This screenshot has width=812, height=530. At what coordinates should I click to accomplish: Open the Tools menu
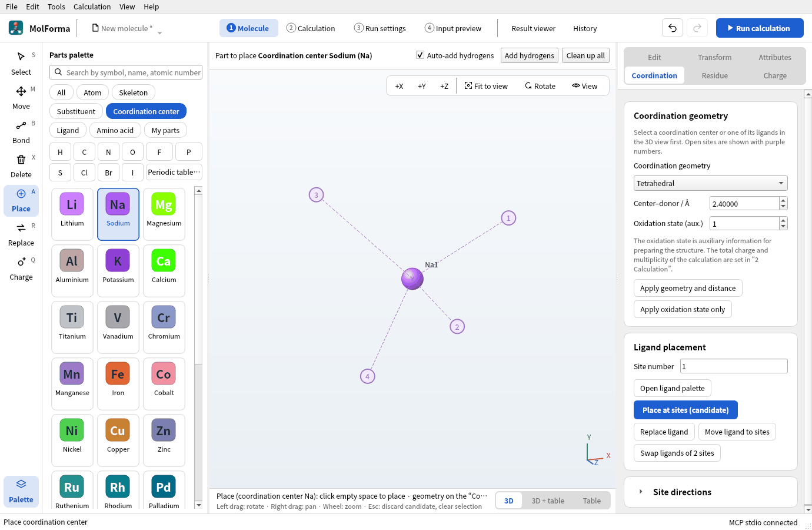coord(56,6)
